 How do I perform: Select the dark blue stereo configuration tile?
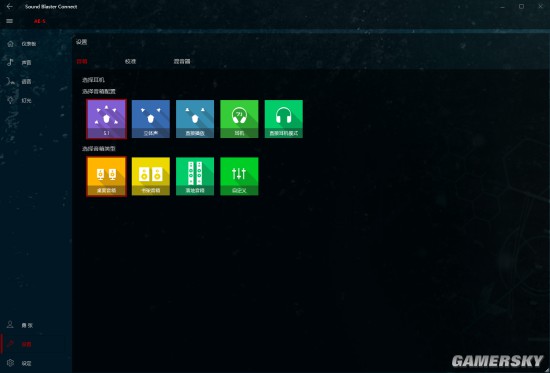pyautogui.click(x=151, y=119)
